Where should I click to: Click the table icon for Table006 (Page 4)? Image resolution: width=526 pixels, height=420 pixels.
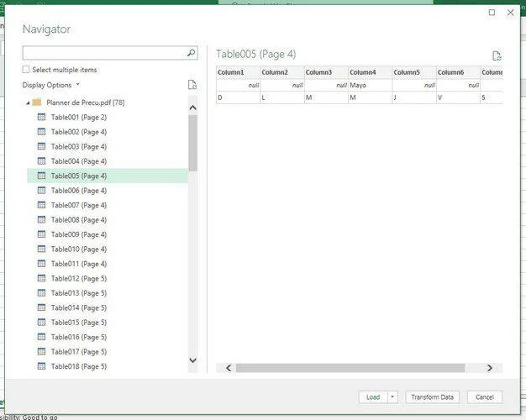(x=42, y=190)
